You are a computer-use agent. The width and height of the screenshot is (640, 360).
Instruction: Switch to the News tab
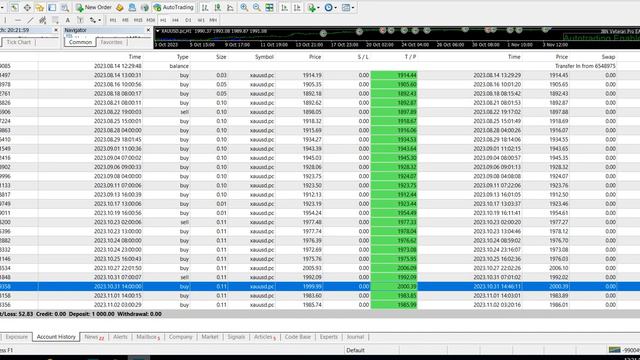(93, 337)
